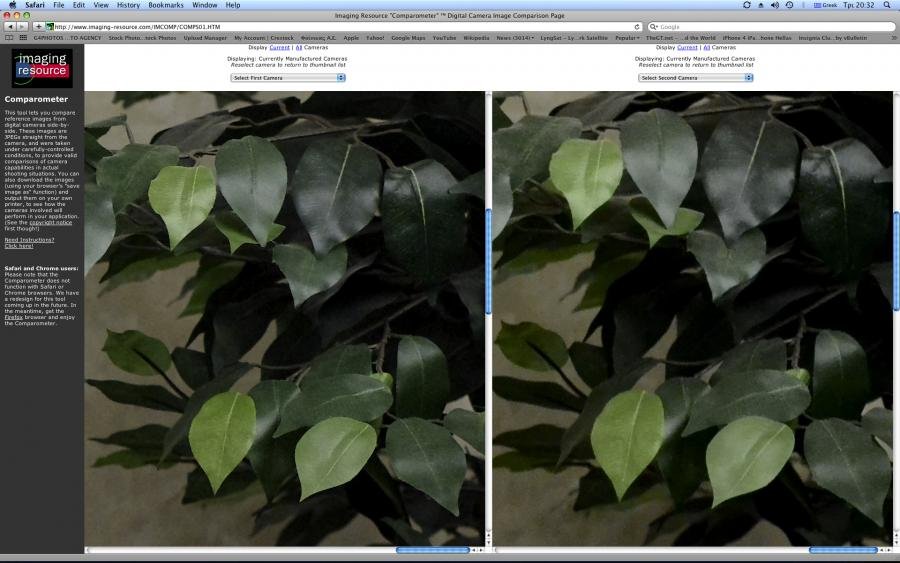Viewport: 900px width, 563px height.
Task: Click the left image's horizontal scrollbar thumb
Action: pos(432,550)
